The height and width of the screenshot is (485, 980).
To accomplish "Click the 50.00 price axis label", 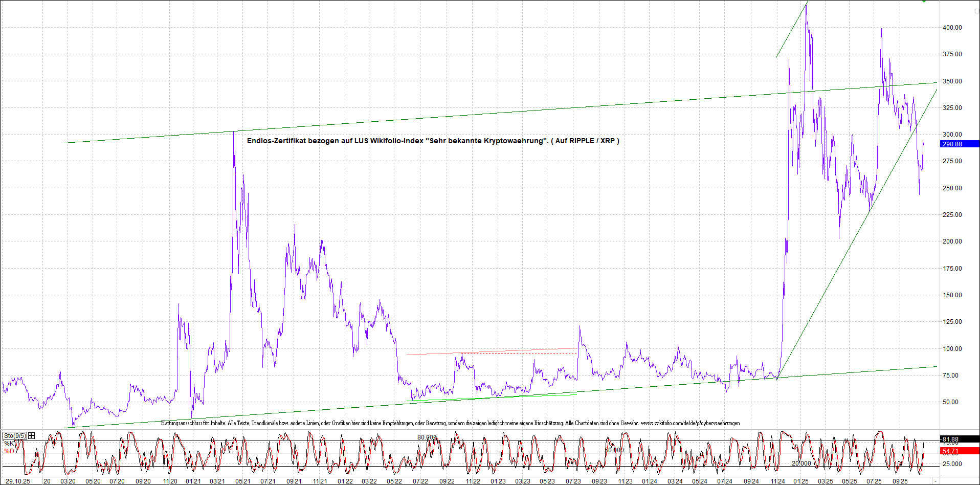I will [952, 402].
